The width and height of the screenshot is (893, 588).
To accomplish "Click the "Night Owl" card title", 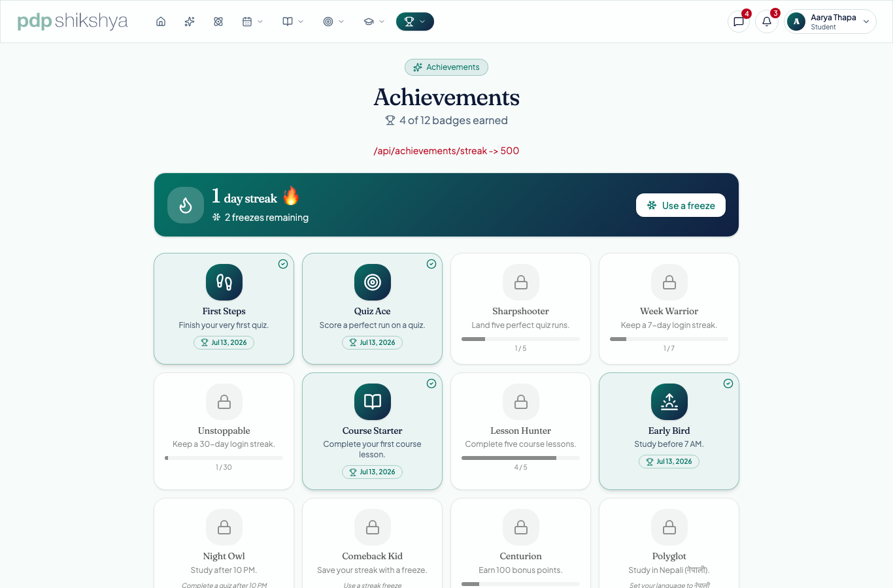I will coord(224,556).
